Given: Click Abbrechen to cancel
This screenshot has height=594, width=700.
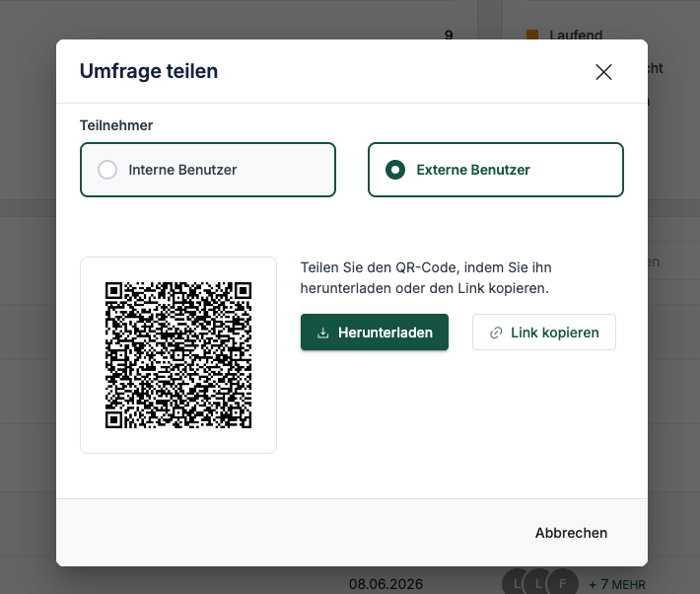Looking at the screenshot, I should pos(571,533).
